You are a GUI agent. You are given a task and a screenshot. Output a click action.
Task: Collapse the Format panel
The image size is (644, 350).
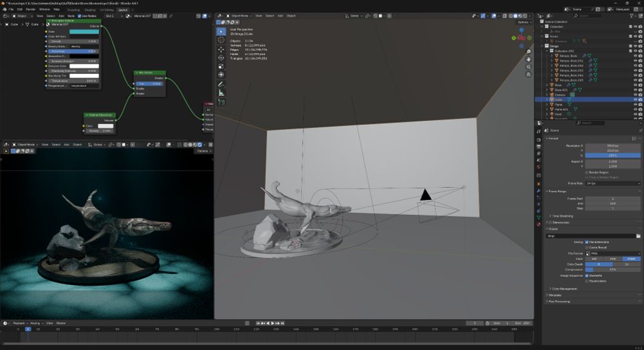point(552,138)
